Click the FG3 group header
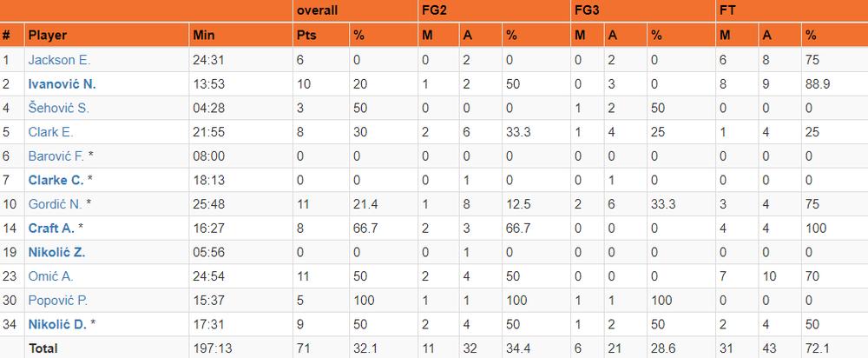Image resolution: width=868 pixels, height=358 pixels. pos(586,10)
